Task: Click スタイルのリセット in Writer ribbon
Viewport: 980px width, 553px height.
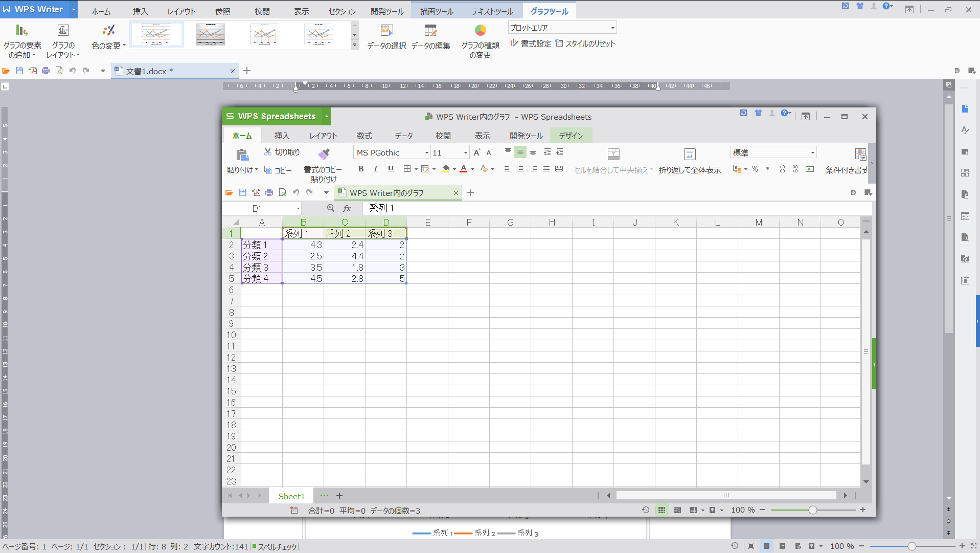Action: (x=585, y=43)
